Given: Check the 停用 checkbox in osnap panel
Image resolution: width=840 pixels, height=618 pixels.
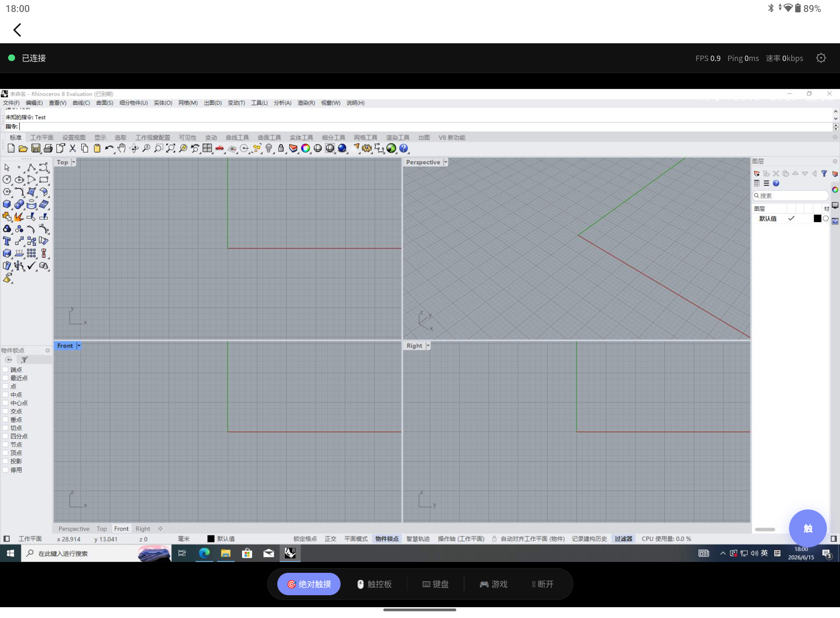Looking at the screenshot, I should 5,470.
